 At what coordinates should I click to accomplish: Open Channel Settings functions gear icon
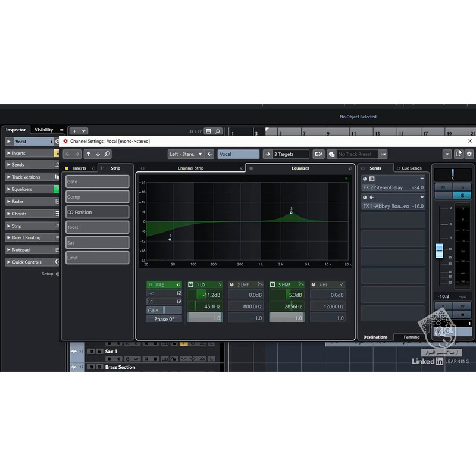click(469, 154)
